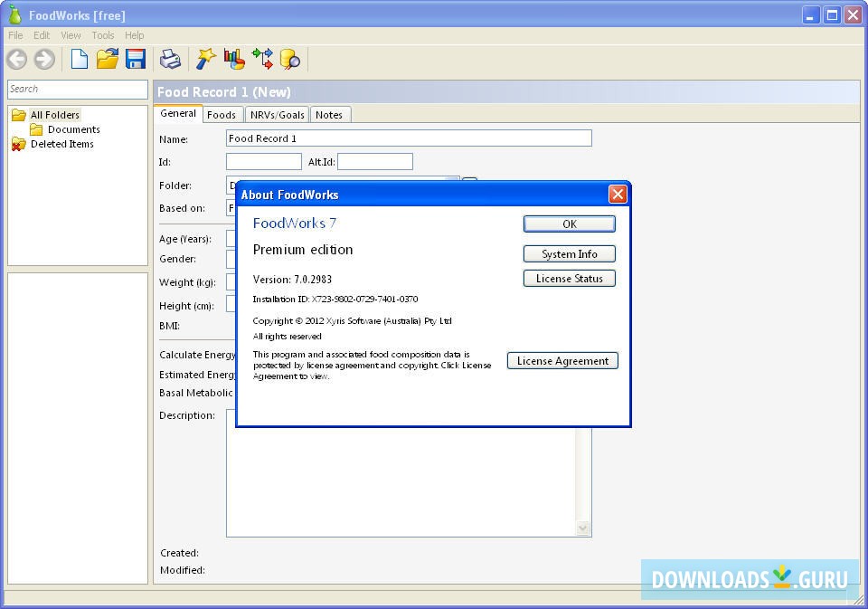This screenshot has height=609, width=868.
Task: Open the License Agreement button
Action: [x=562, y=361]
